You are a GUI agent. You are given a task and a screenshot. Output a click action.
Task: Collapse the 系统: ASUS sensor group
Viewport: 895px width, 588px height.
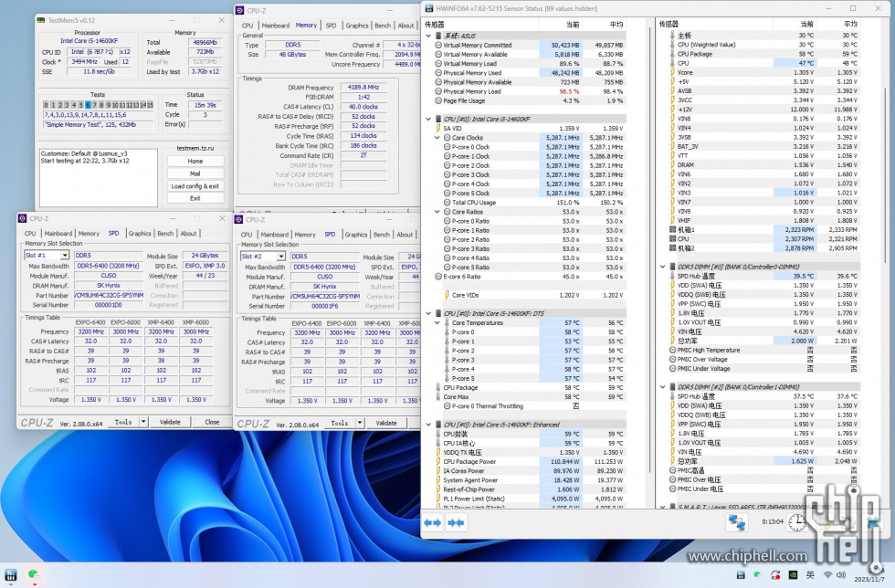coord(428,36)
